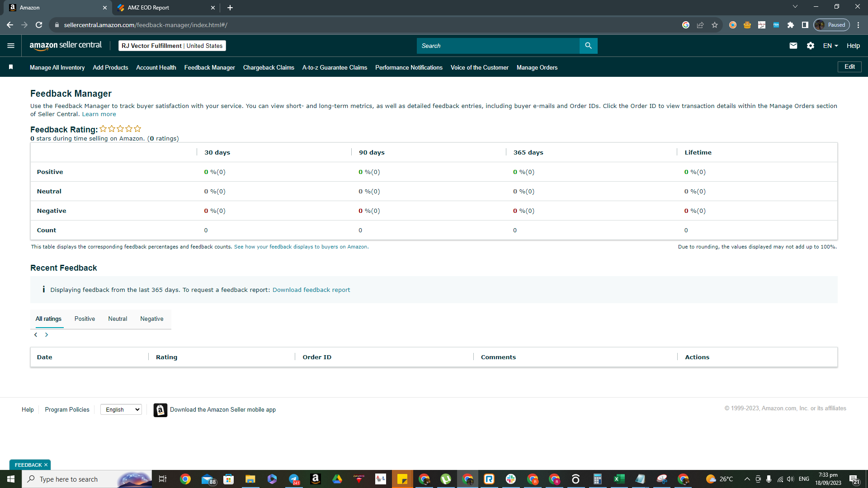The height and width of the screenshot is (488, 868).
Task: Open the footer Help link
Action: pos(28,410)
